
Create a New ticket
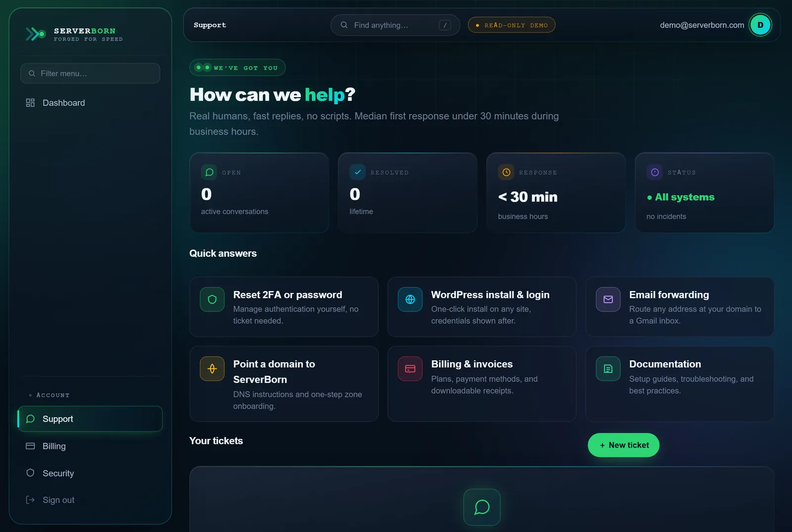[623, 445]
